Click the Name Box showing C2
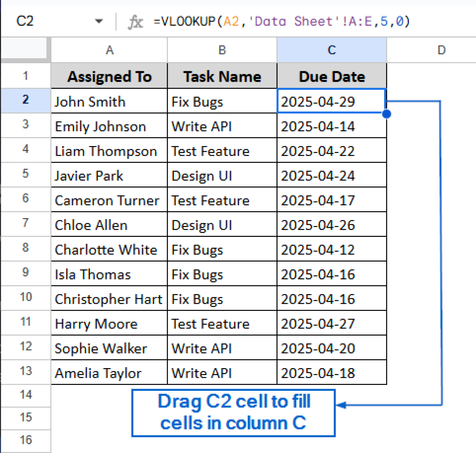The height and width of the screenshot is (453, 476). pos(25,21)
